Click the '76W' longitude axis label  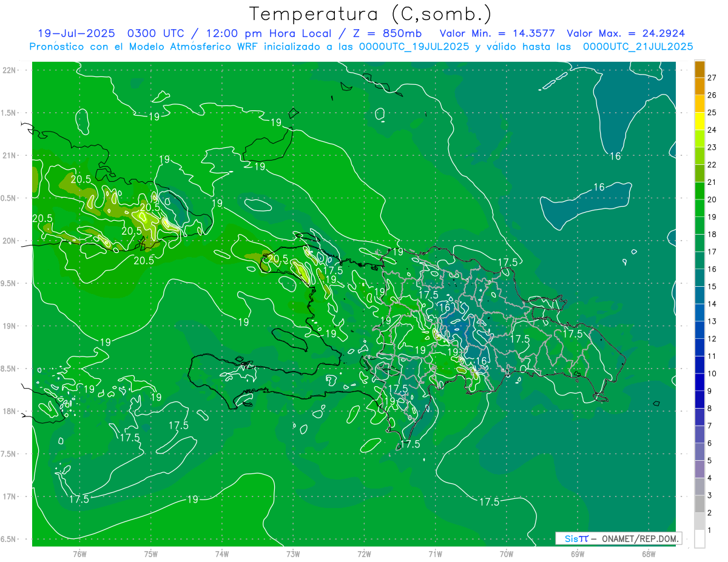pos(79,554)
